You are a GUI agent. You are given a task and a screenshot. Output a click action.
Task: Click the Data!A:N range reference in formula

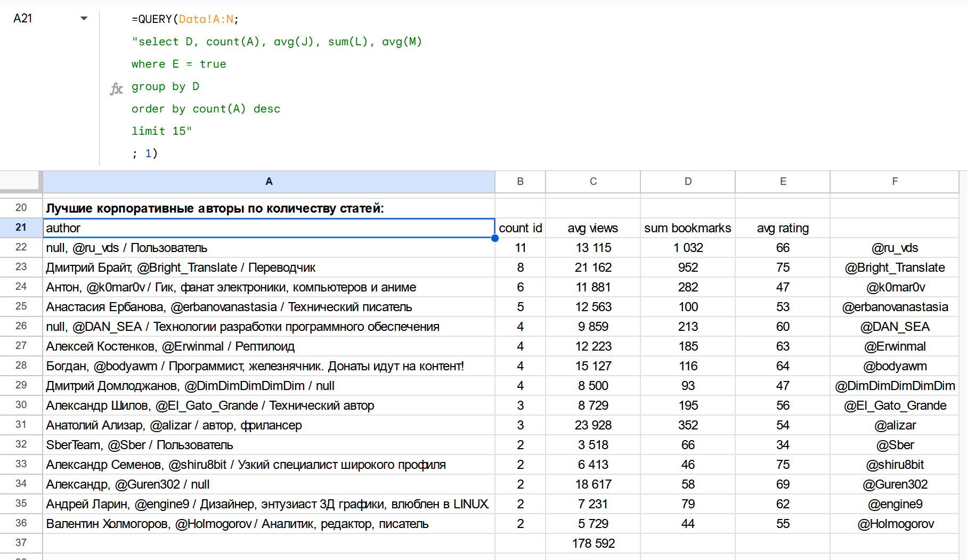coord(206,19)
